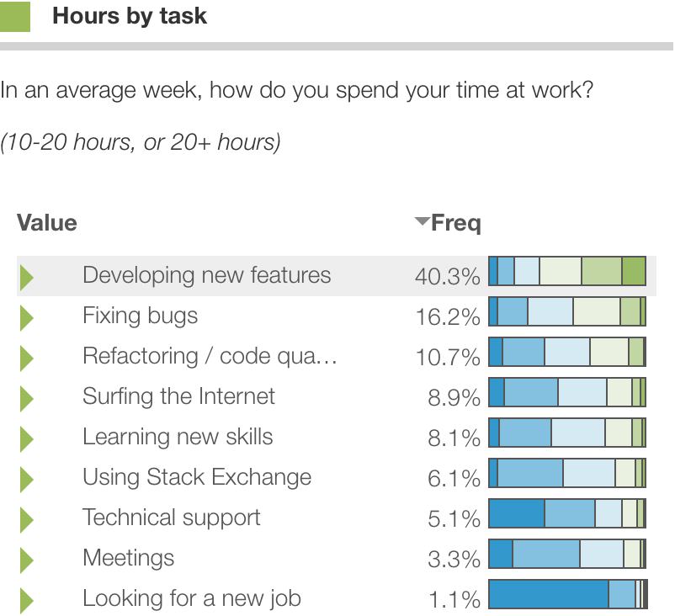The width and height of the screenshot is (675, 616).
Task: Expand the Looking for a new job row
Action: click(26, 599)
